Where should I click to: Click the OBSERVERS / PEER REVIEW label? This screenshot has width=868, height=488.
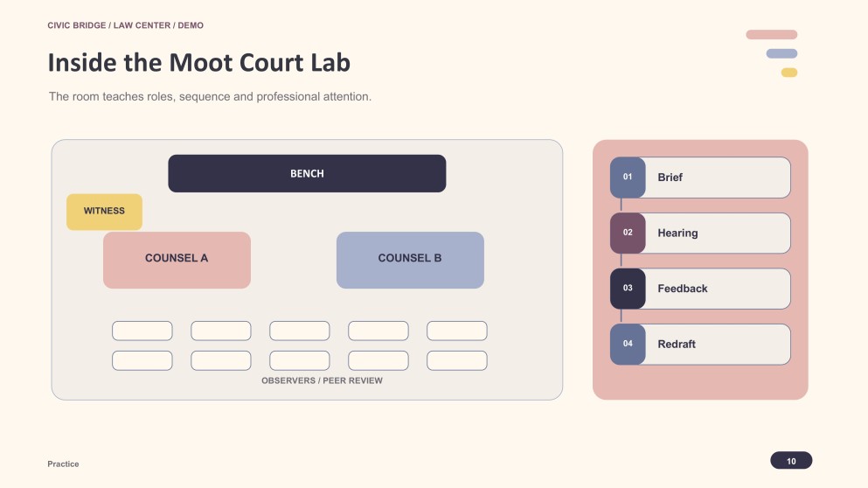pyautogui.click(x=322, y=380)
